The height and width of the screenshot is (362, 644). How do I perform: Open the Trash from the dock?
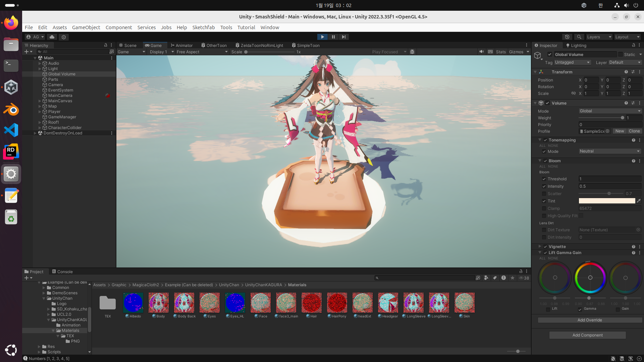11,217
